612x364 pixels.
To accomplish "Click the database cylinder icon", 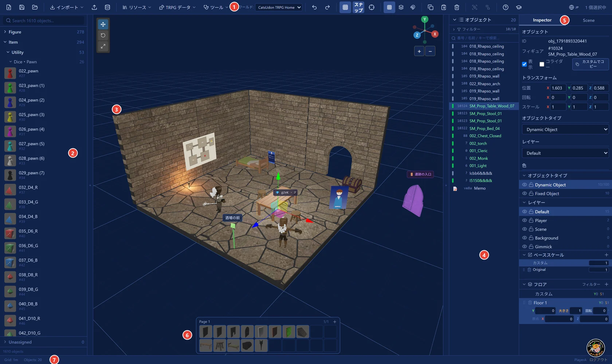I will [107, 7].
